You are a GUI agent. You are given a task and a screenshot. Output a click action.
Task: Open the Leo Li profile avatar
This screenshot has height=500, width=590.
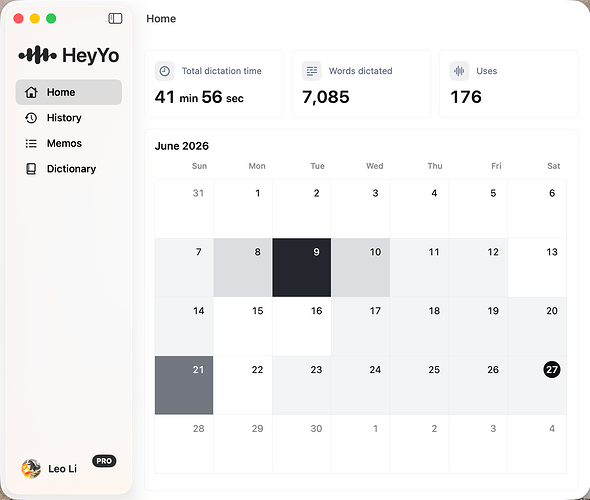click(x=31, y=469)
